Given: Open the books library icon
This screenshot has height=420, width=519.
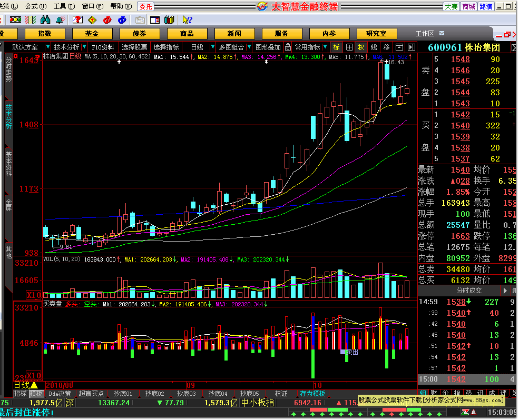Looking at the screenshot, I should (169, 20).
